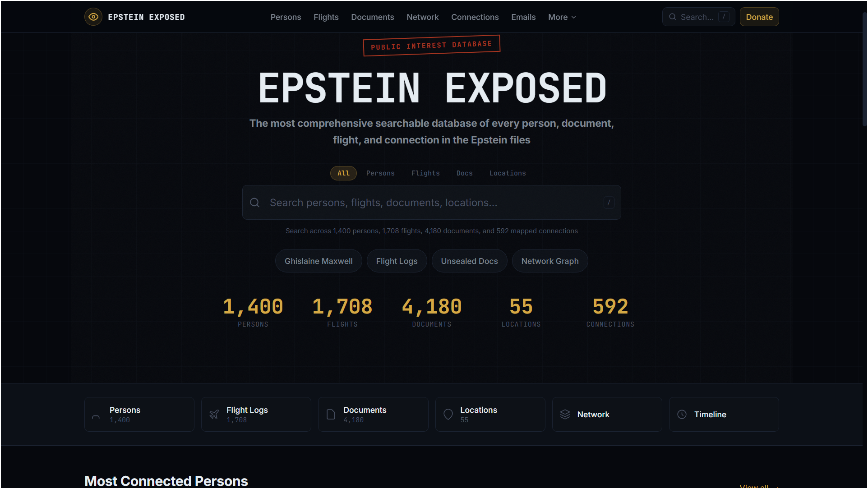The height and width of the screenshot is (489, 868).
Task: Click the magnifier icon in main search bar
Action: coord(255,203)
